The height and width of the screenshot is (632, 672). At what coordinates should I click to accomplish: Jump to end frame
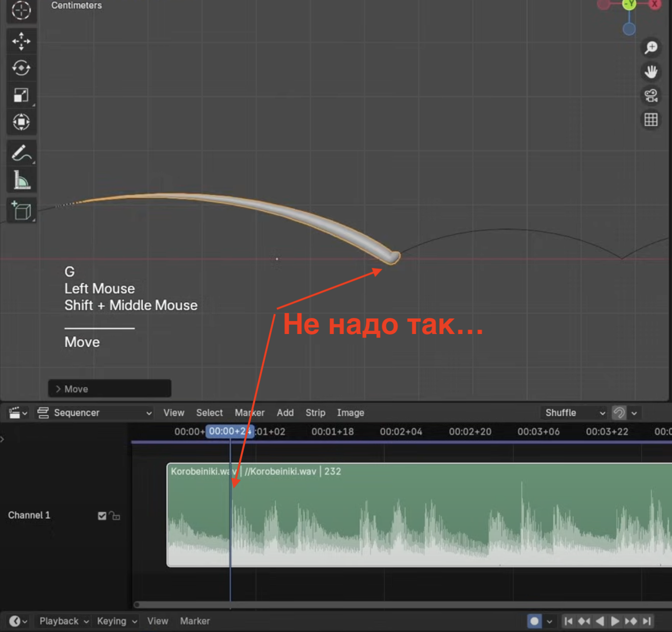pos(647,621)
